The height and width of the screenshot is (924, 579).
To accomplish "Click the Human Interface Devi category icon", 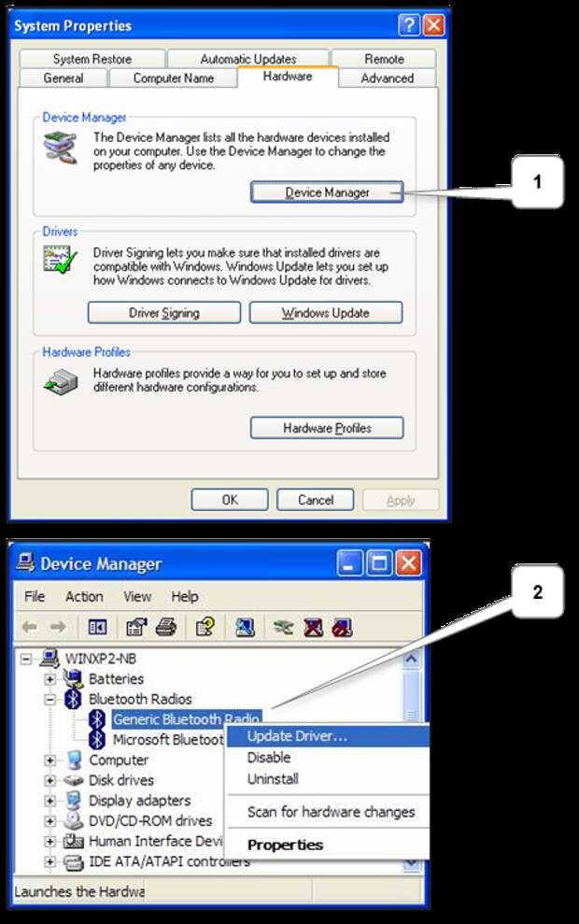I will pyautogui.click(x=74, y=841).
